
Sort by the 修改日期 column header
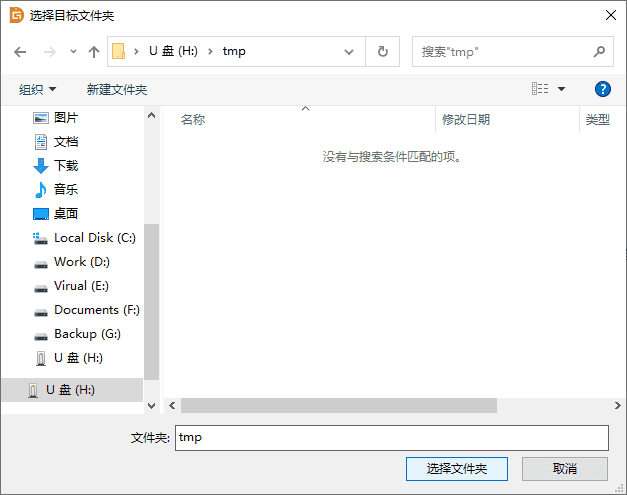(x=466, y=120)
